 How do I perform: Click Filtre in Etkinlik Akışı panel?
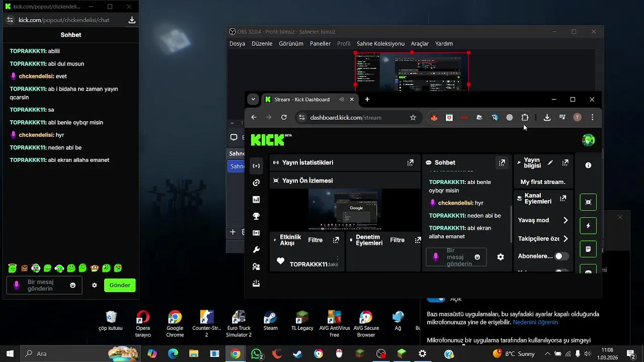click(315, 240)
